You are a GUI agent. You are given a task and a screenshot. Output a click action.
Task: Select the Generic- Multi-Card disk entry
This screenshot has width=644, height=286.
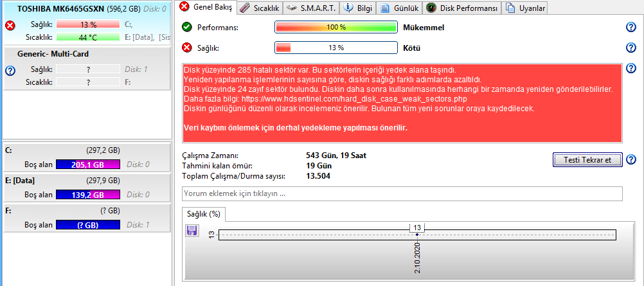coord(86,68)
